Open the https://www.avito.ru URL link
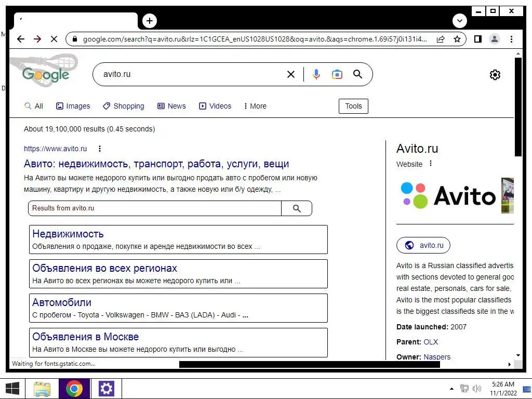The width and height of the screenshot is (532, 399). click(x=55, y=149)
